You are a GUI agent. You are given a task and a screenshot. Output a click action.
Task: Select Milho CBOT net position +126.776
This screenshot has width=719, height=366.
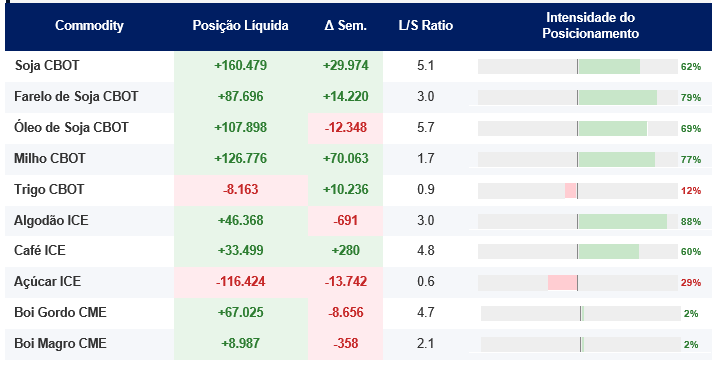coord(241,159)
